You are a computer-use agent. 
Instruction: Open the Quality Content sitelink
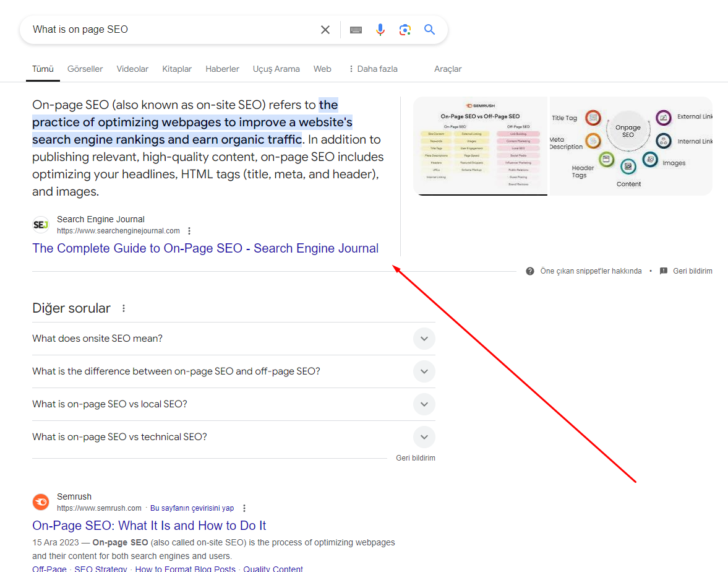click(273, 569)
